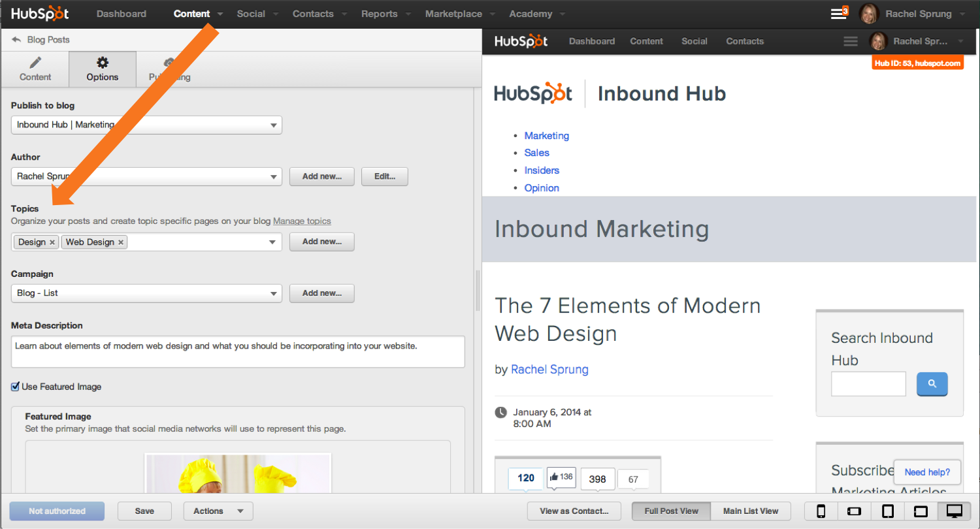Click the Facebook like thumbs-up count
This screenshot has width=980, height=529.
point(561,477)
